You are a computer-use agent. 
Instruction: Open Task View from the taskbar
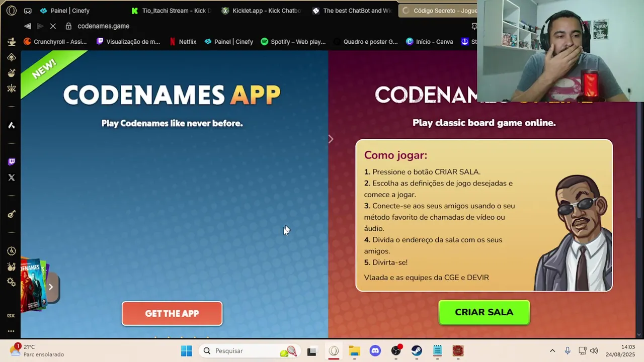(312, 351)
